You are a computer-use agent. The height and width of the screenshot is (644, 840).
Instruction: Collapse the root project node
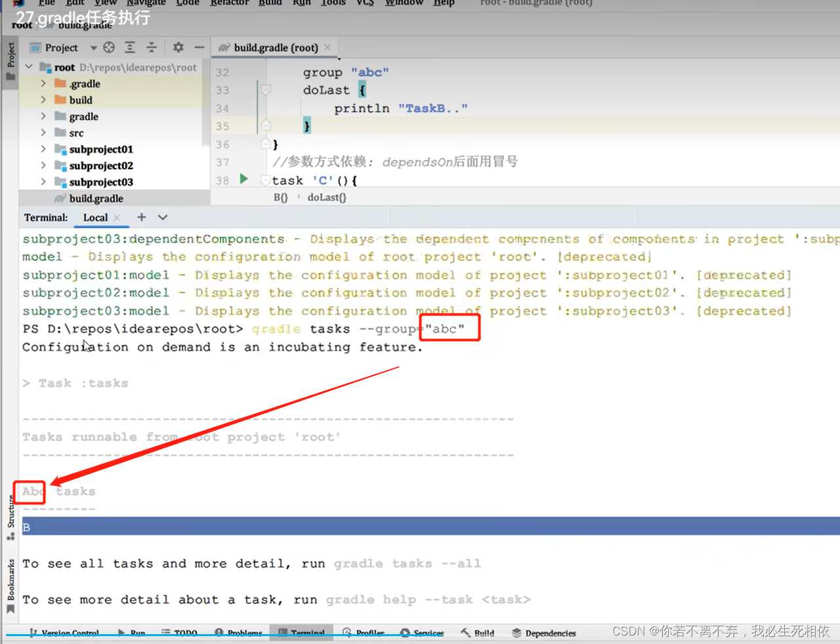(29, 67)
